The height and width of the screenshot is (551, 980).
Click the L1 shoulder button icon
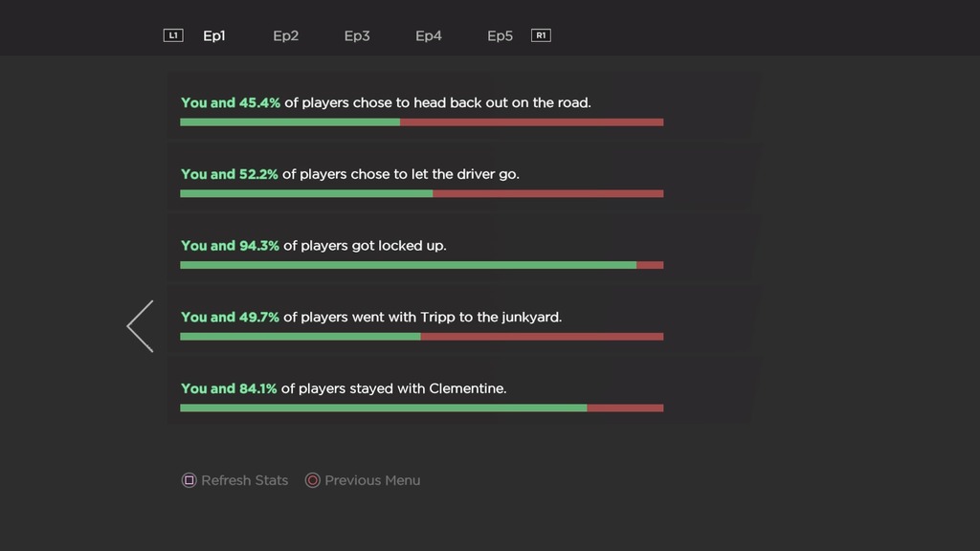click(x=173, y=35)
